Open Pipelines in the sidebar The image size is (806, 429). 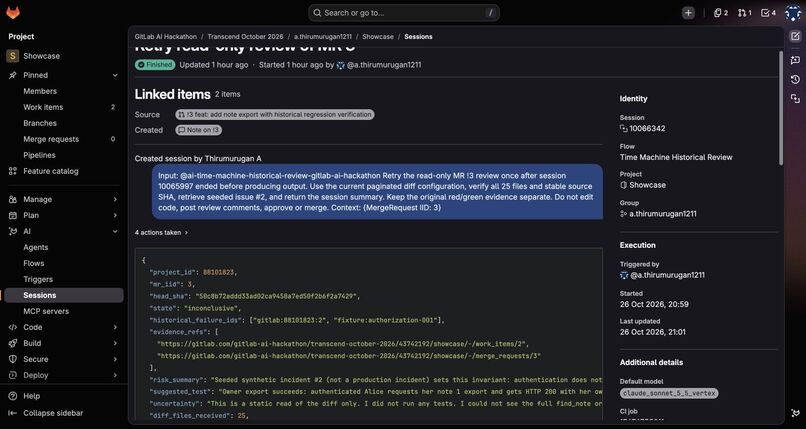point(64,155)
